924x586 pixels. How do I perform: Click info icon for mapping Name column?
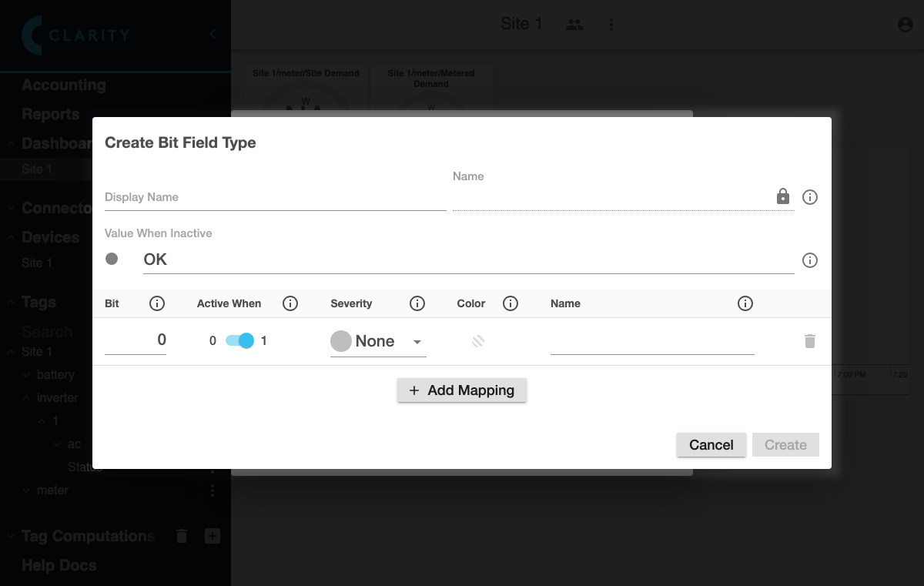[x=745, y=303]
